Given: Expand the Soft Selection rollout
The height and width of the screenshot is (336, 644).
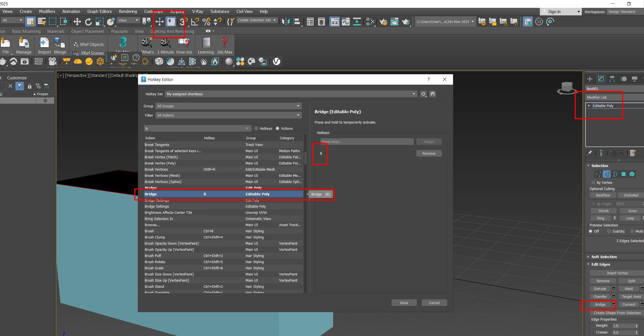Looking at the screenshot, I should coord(589,257).
